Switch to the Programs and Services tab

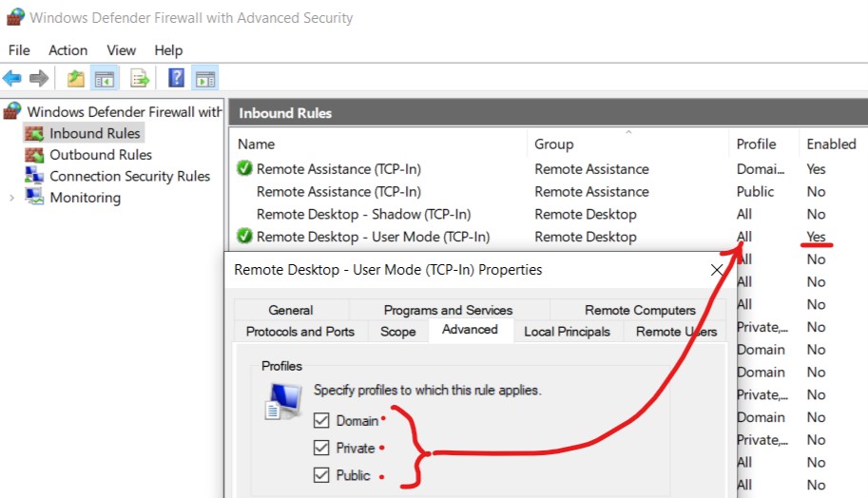pyautogui.click(x=449, y=310)
